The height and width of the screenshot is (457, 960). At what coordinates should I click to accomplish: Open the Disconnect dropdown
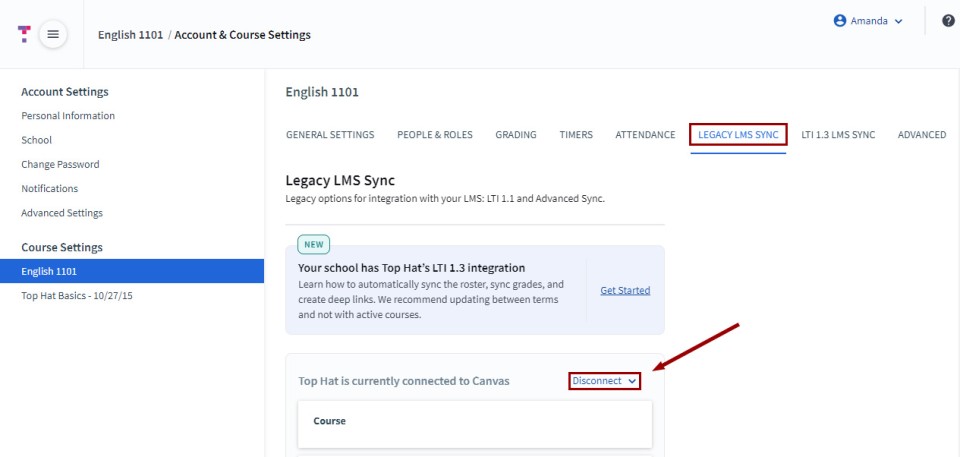click(604, 381)
